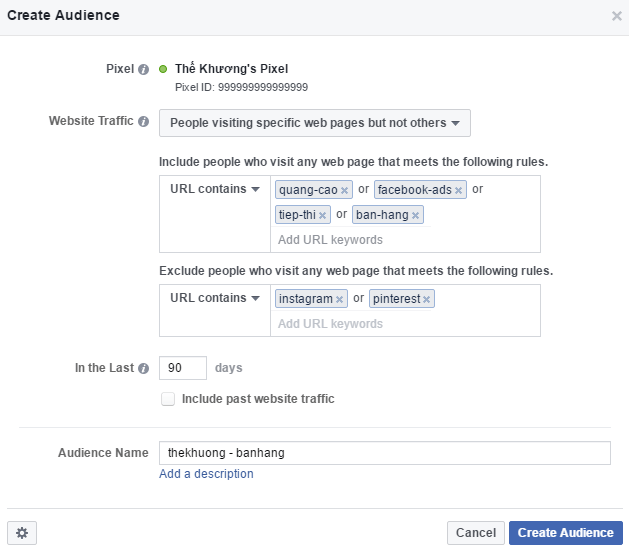Click the info icon next to Pixel
The image size is (629, 552).
click(x=144, y=70)
